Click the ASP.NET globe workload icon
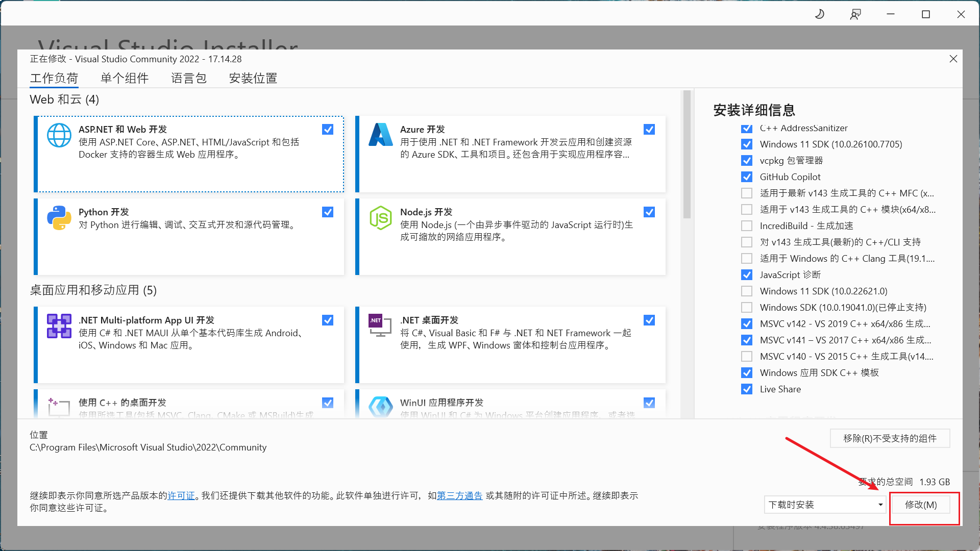The width and height of the screenshot is (980, 551). [x=59, y=135]
